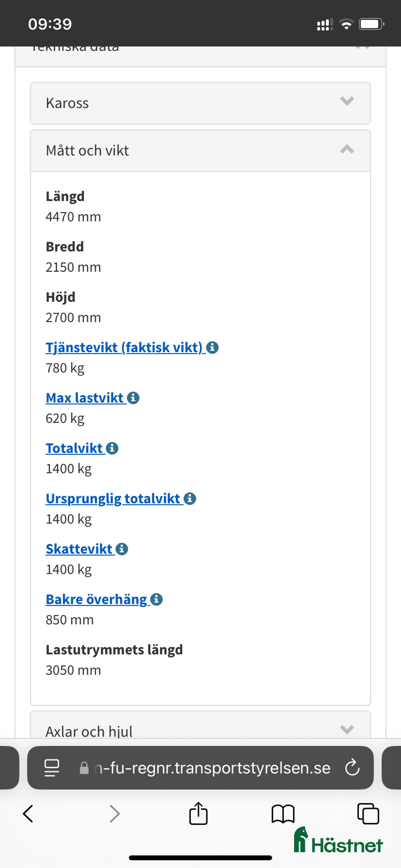Tap info icon next to Max lastvikt
401x868 pixels.
[133, 398]
